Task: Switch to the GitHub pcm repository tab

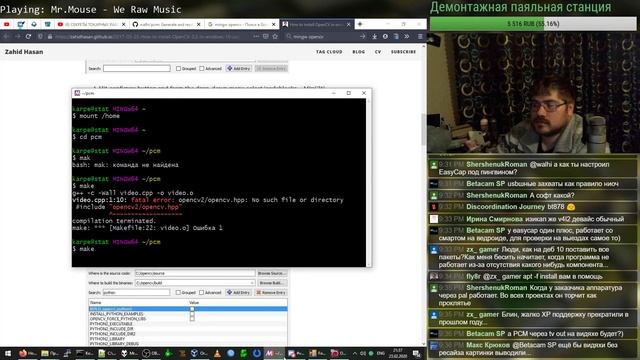Action: (x=167, y=24)
